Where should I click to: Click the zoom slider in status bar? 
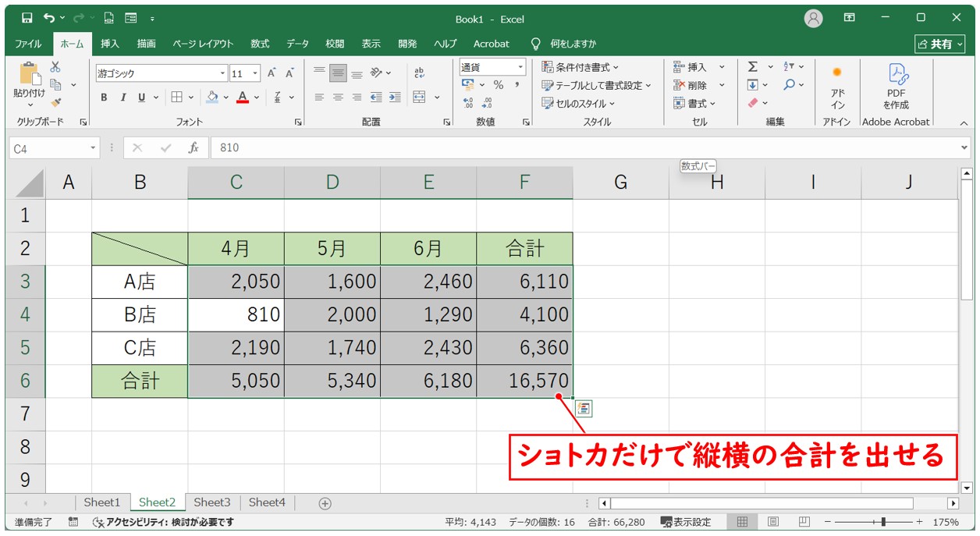[x=882, y=522]
